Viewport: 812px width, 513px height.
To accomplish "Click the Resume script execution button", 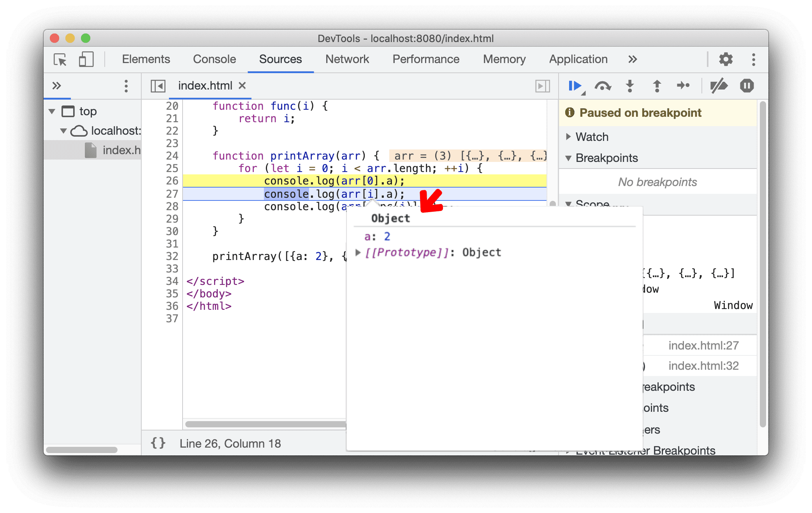I will pos(571,86).
